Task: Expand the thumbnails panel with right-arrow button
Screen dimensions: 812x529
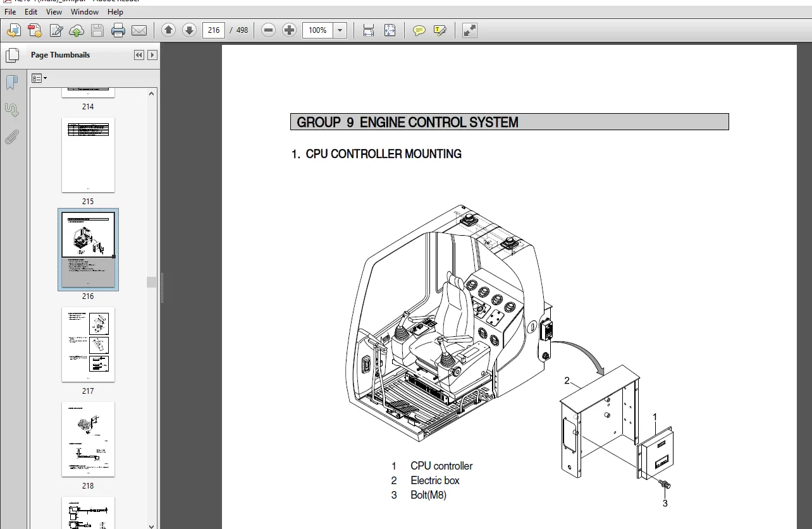Action: tap(152, 55)
